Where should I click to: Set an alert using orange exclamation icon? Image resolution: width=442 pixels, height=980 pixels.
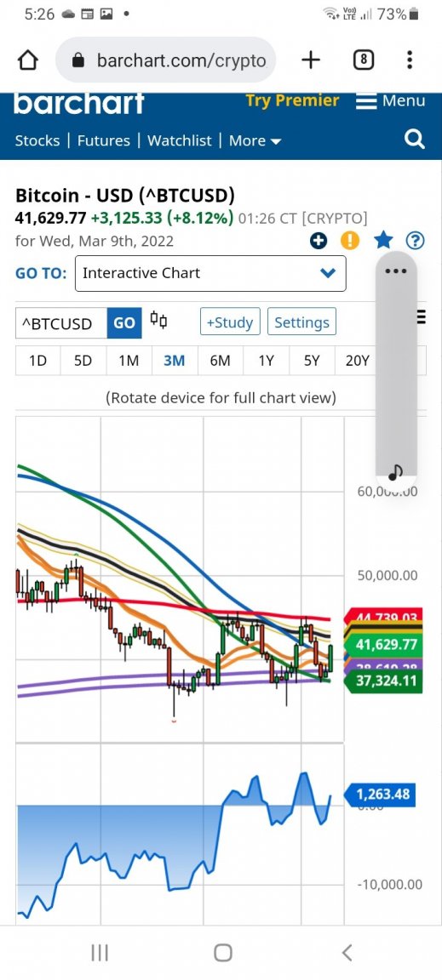pos(350,240)
